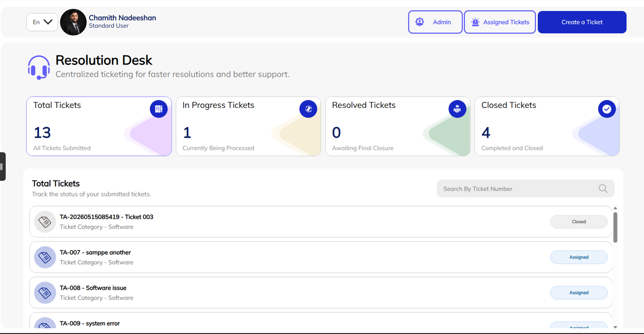Click the tag icon of TA-008

pyautogui.click(x=45, y=293)
